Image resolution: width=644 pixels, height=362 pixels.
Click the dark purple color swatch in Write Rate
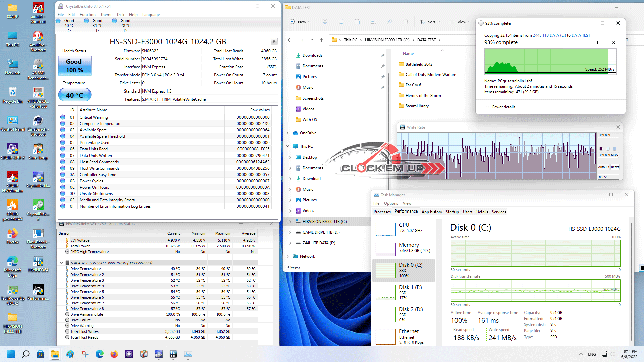pyautogui.click(x=601, y=149)
